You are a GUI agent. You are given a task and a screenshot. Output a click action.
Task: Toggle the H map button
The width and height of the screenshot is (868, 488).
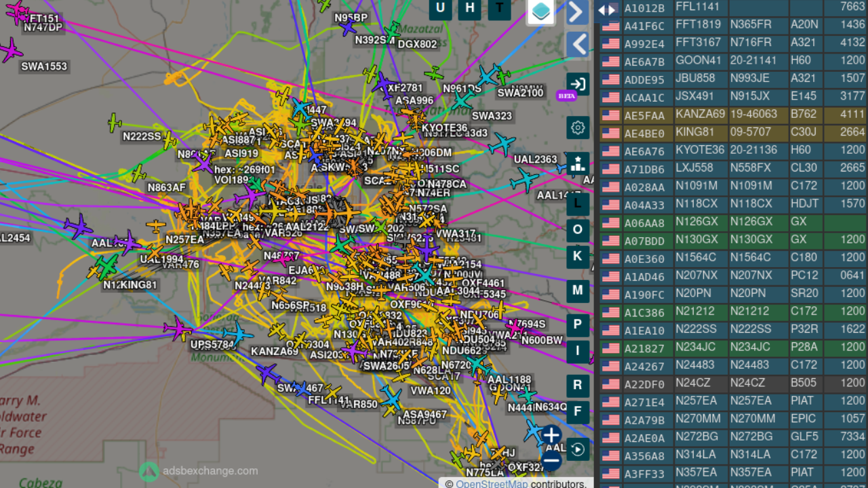pyautogui.click(x=470, y=8)
